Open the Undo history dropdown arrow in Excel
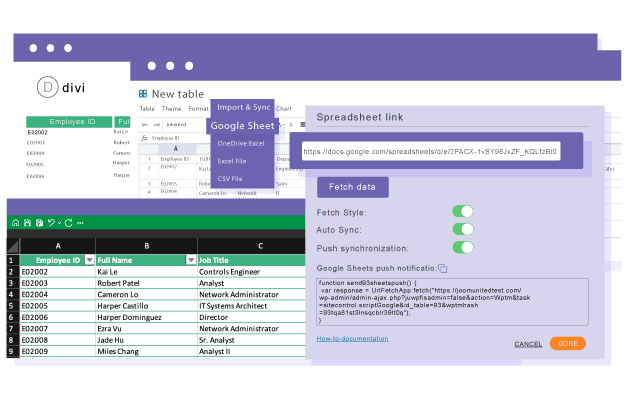 59,223
